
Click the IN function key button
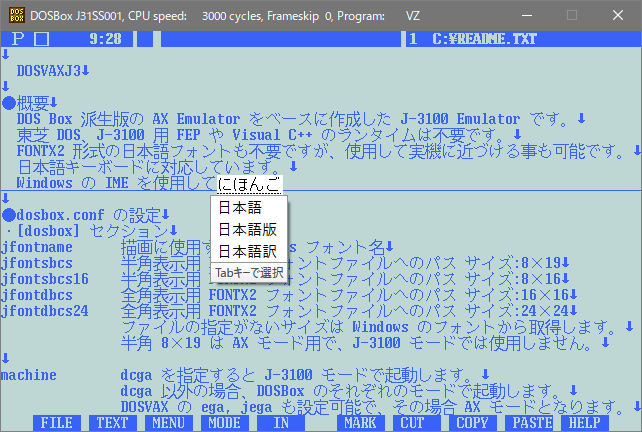tap(281, 423)
